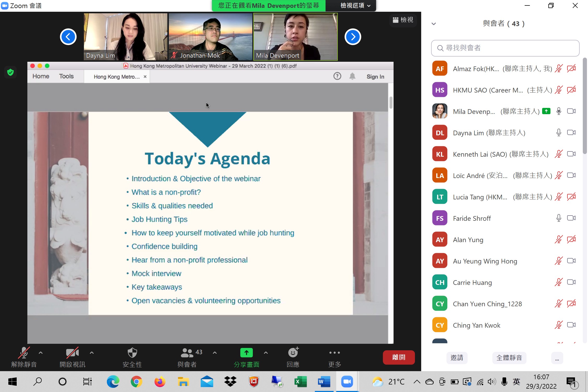This screenshot has width=588, height=392.
Task: Toggle Kenneth Lai's muted microphone icon
Action: [559, 154]
